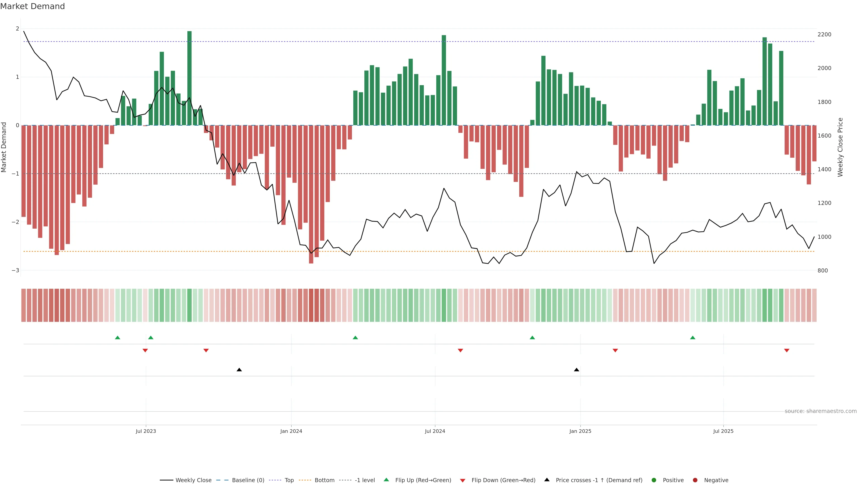The width and height of the screenshot is (868, 488).
Task: Click the Jan 2024 x-axis label
Action: pyautogui.click(x=291, y=431)
